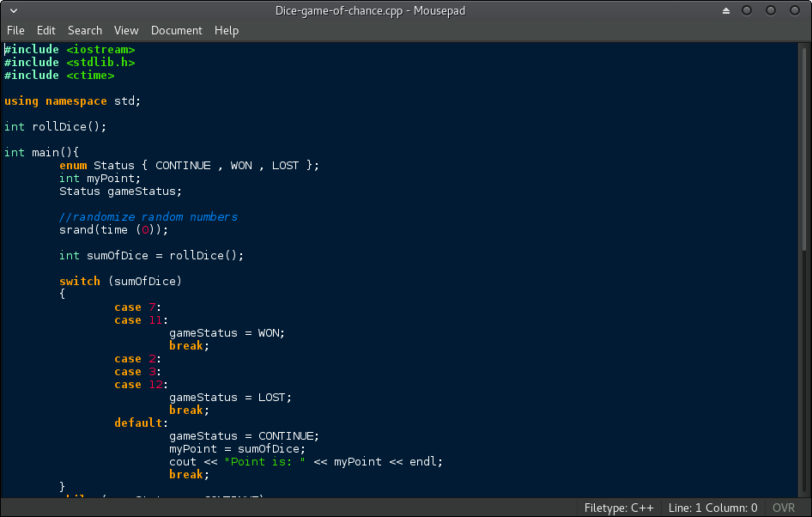The width and height of the screenshot is (812, 517).
Task: Place cursor on the srand(time (0)) line
Action: coord(113,230)
